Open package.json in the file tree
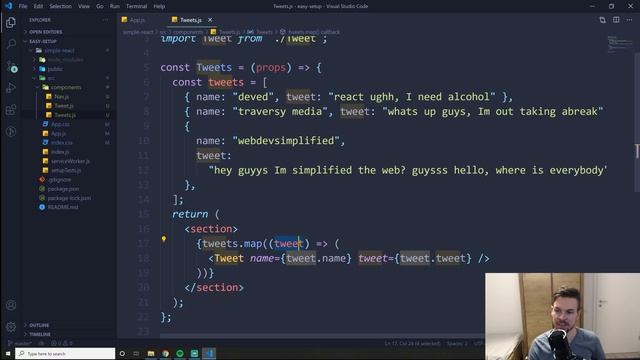 (x=63, y=189)
